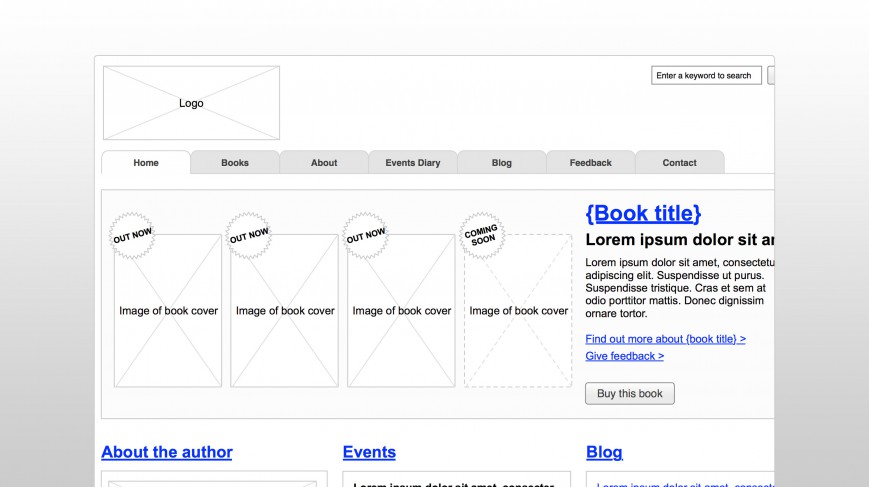The height and width of the screenshot is (487, 869).
Task: Follow Find out more about {book title} link
Action: coord(666,339)
